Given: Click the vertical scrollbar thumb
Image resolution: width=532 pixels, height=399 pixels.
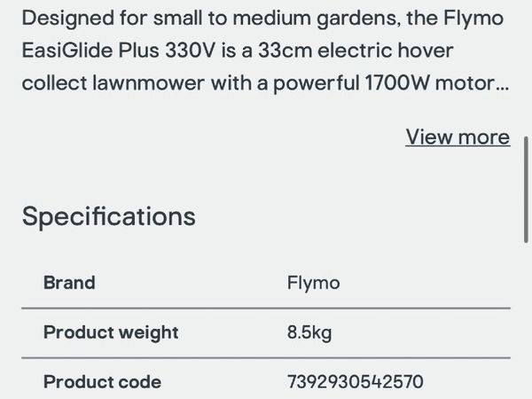Looking at the screenshot, I should click(526, 190).
